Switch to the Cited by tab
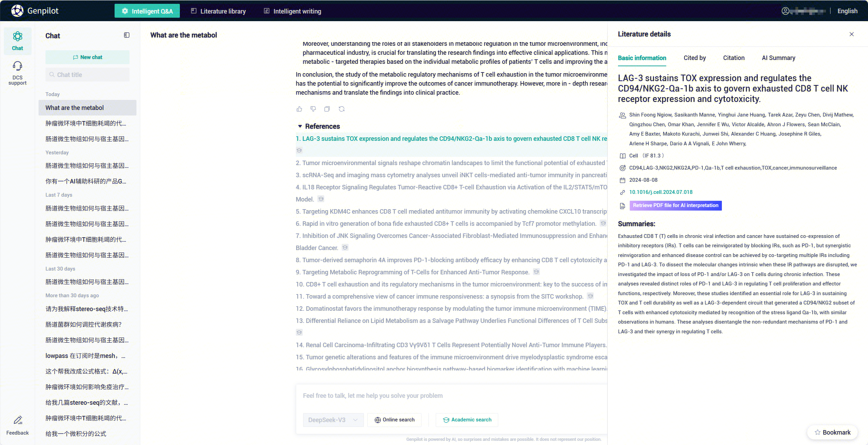 694,58
